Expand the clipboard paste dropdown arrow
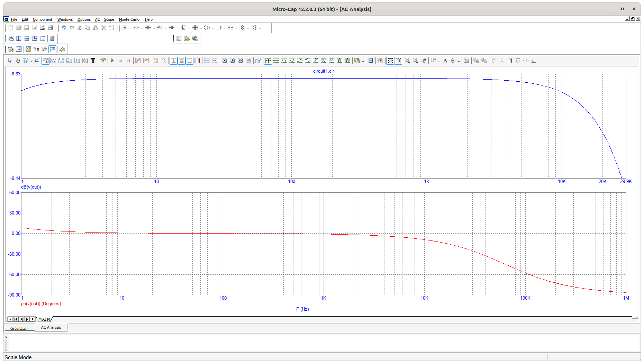 (363, 61)
